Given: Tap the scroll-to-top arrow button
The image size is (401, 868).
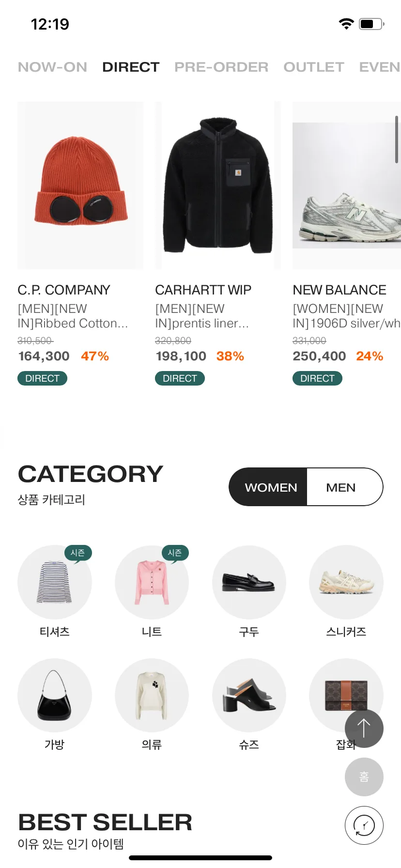Looking at the screenshot, I should [364, 728].
